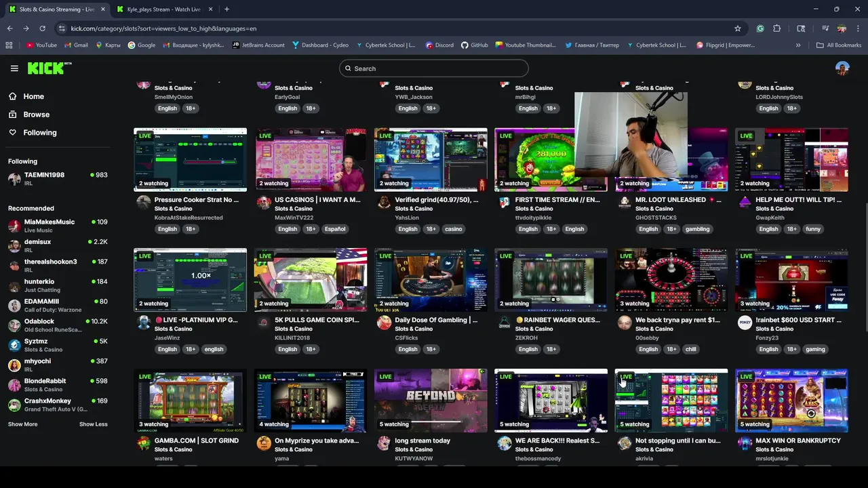Close the Kyle_plays Stream tab
868x488 pixels.
pos(211,9)
